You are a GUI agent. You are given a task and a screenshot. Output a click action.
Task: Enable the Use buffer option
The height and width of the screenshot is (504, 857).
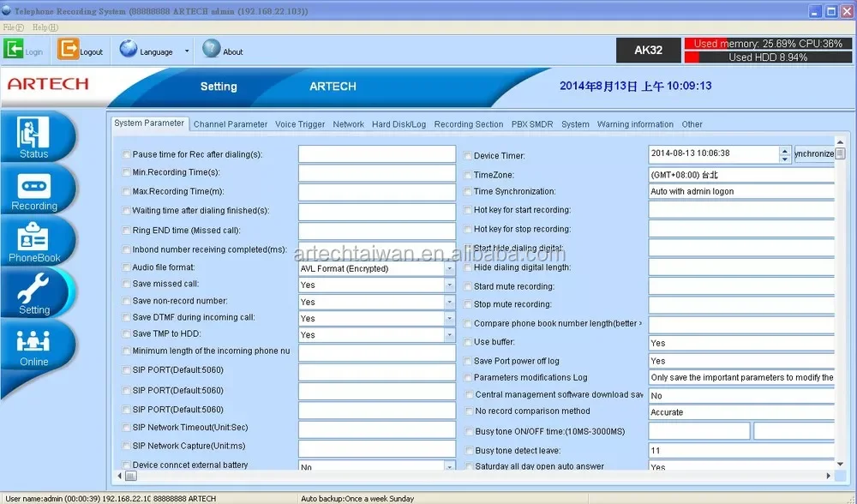(467, 341)
